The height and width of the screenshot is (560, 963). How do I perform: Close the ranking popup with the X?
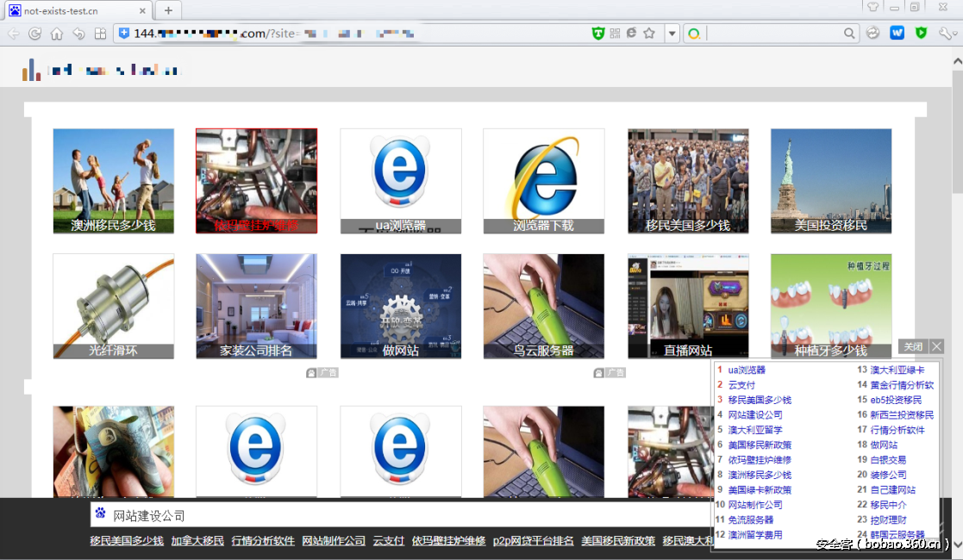(936, 346)
